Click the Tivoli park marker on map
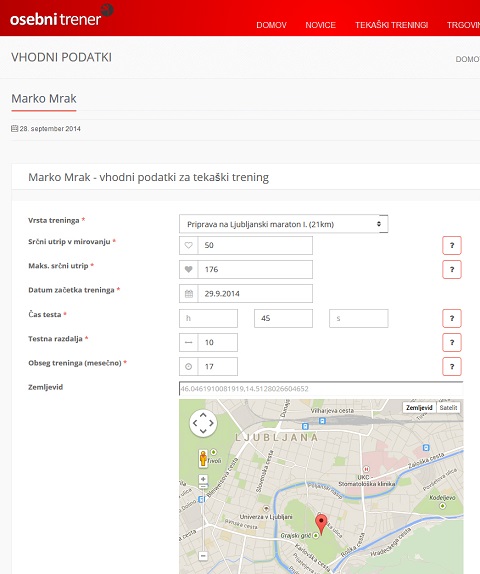480x574 pixels. [213, 452]
